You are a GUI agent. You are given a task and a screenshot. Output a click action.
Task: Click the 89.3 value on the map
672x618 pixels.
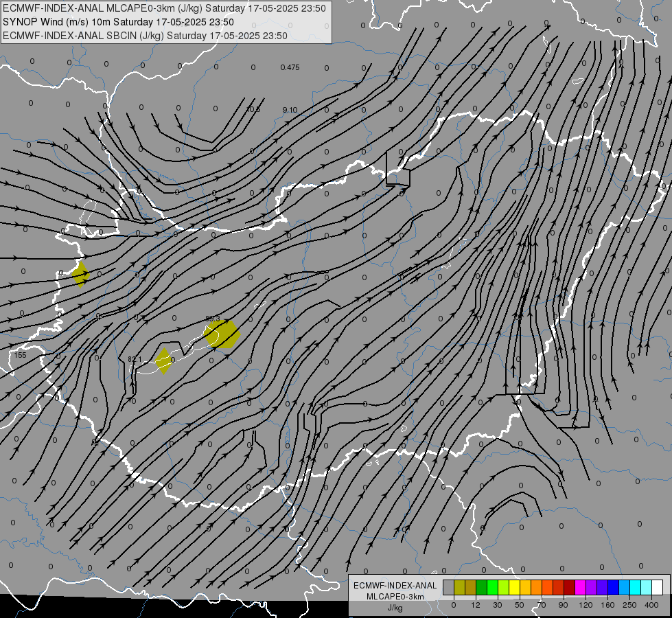pos(213,319)
